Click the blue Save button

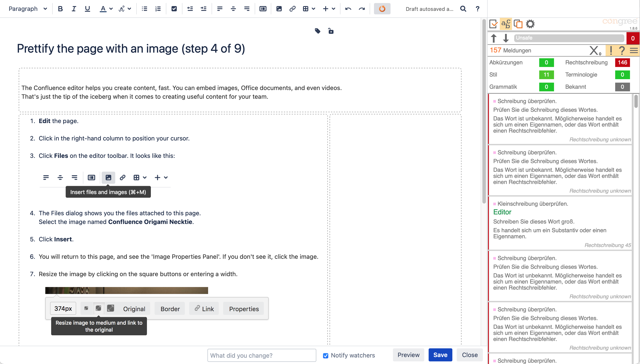tap(440, 355)
